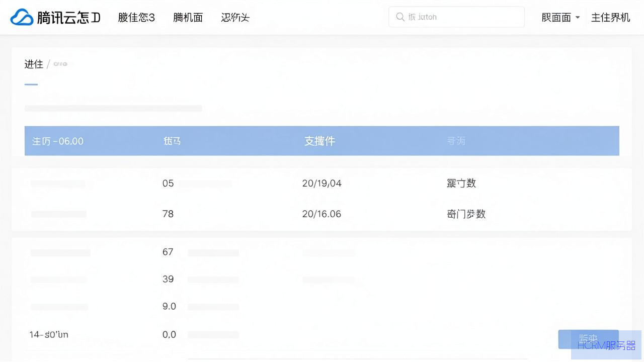Click the blue button at bottom right
The image size is (644, 362).
pos(588,339)
